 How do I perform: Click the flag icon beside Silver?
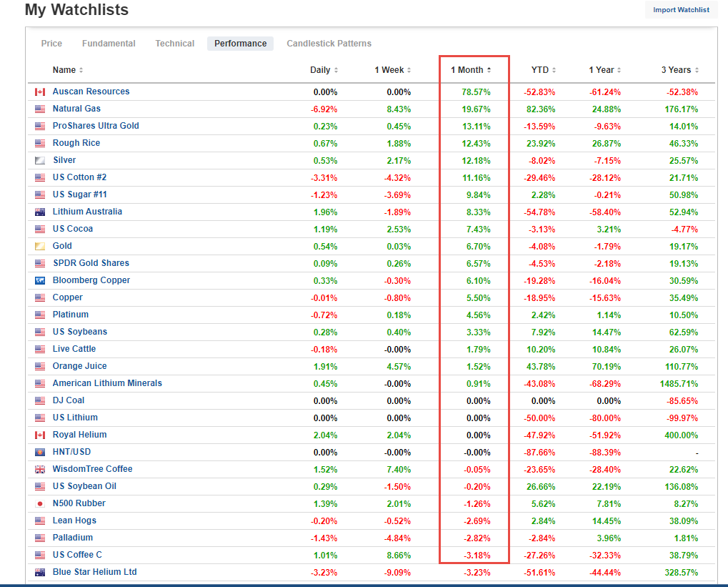(40, 161)
